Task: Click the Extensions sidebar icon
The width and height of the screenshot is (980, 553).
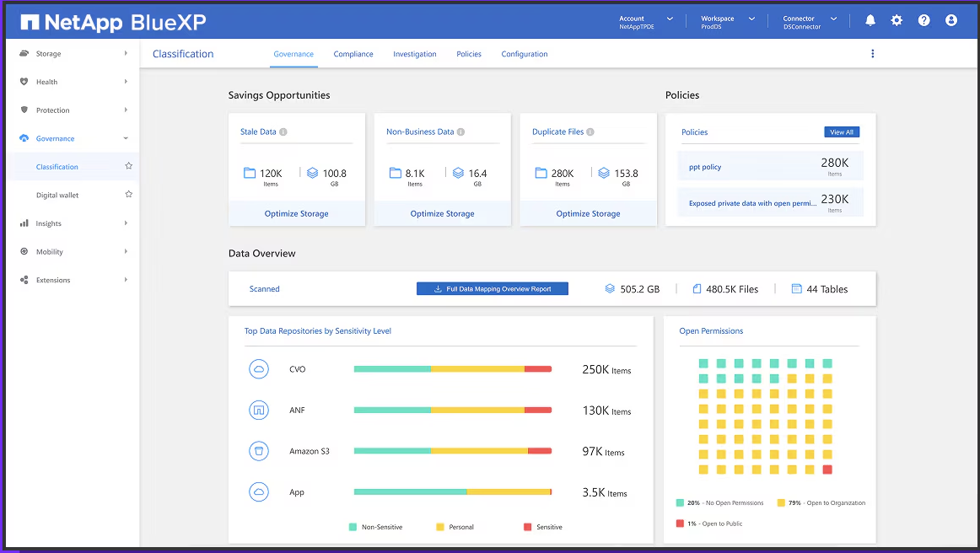Action: (x=24, y=280)
